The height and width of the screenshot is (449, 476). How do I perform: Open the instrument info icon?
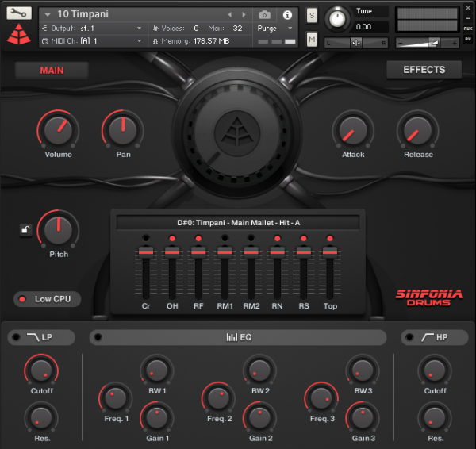pos(286,14)
